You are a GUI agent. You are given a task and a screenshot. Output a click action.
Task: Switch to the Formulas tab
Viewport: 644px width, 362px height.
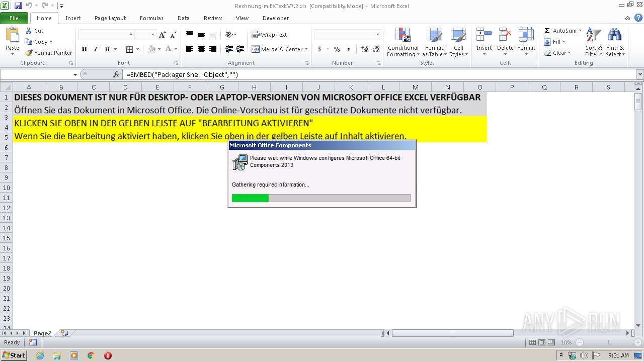pos(151,18)
